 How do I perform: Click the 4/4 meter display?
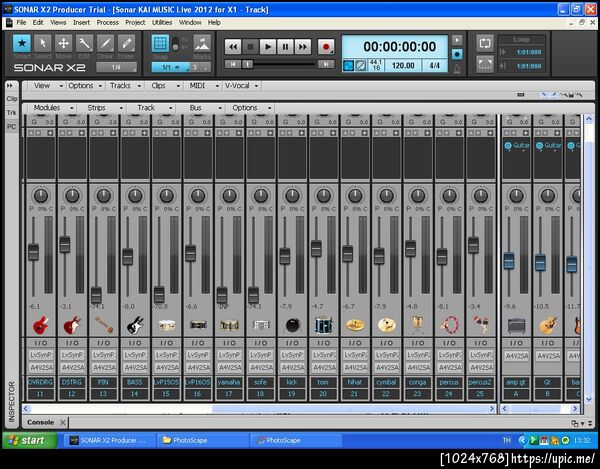click(x=434, y=66)
